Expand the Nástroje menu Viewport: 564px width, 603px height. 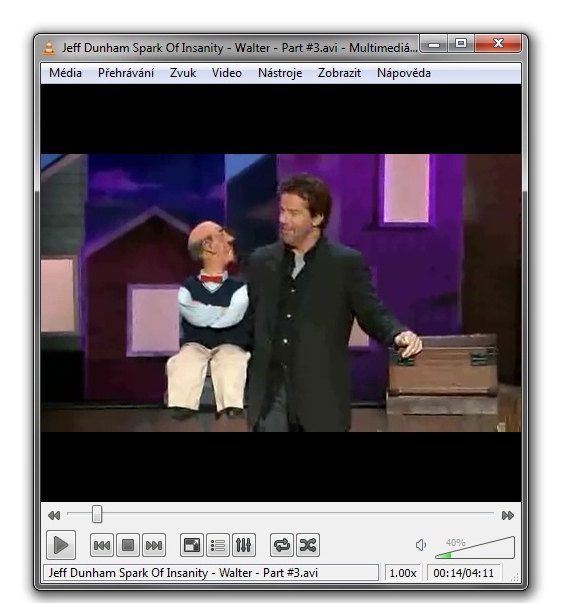point(280,73)
